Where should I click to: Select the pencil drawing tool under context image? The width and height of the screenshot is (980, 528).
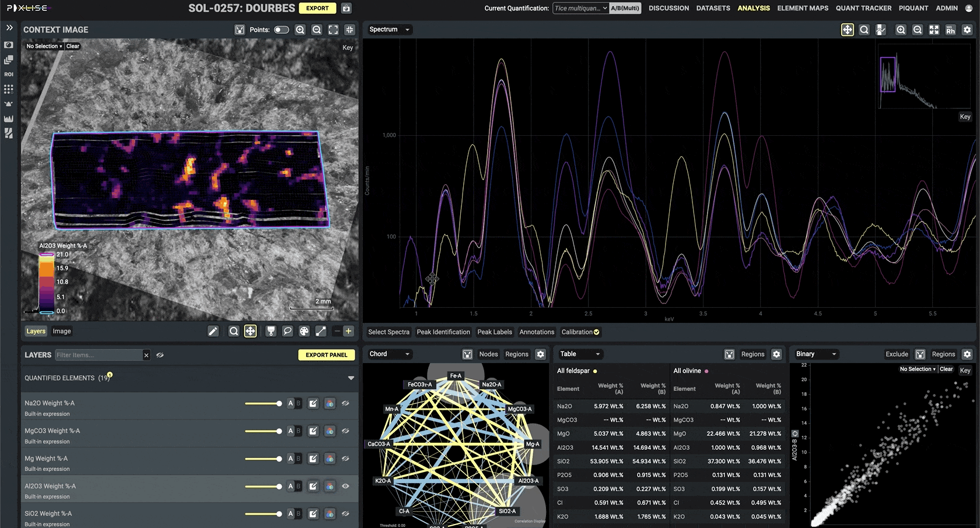pyautogui.click(x=213, y=331)
